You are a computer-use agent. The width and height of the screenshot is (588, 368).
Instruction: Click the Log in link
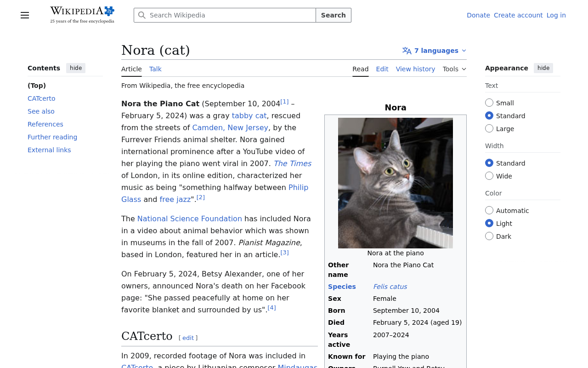click(556, 15)
